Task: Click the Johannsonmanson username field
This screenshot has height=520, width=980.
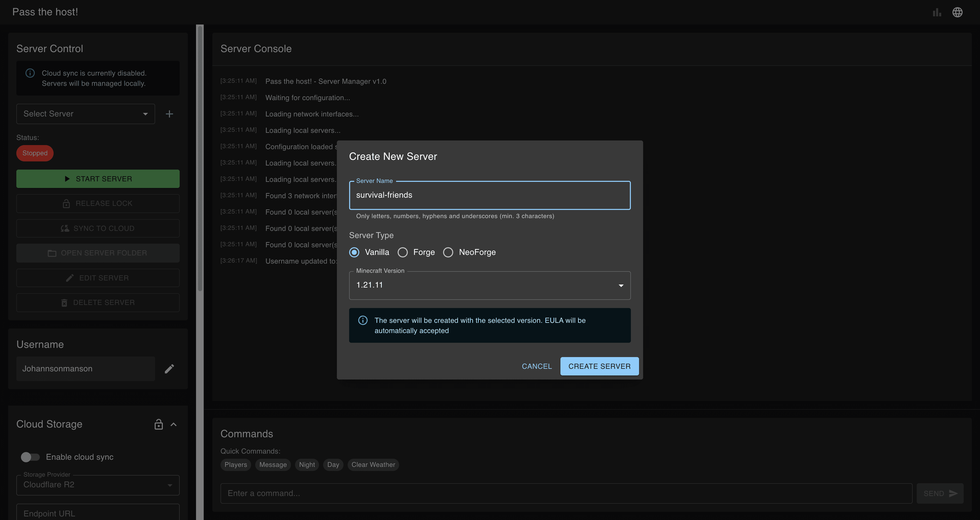Action: (85, 369)
